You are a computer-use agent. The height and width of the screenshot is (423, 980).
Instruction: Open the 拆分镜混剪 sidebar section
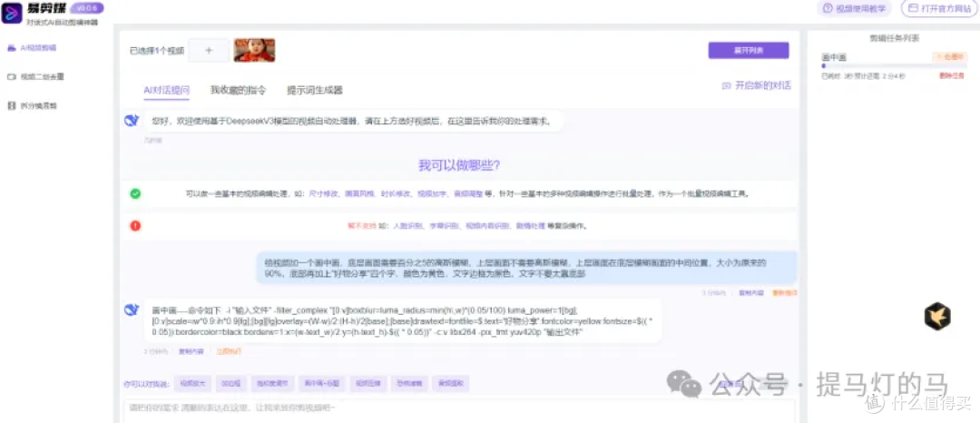tap(33, 106)
